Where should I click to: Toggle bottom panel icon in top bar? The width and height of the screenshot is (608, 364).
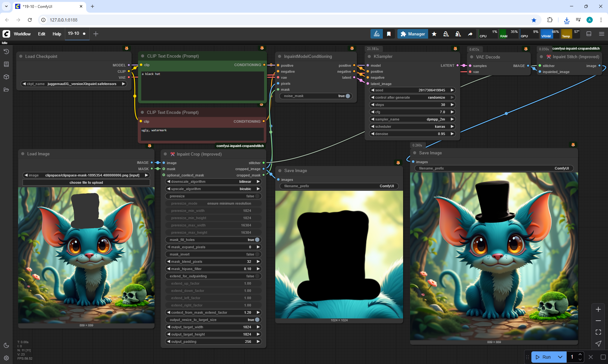coord(589,34)
